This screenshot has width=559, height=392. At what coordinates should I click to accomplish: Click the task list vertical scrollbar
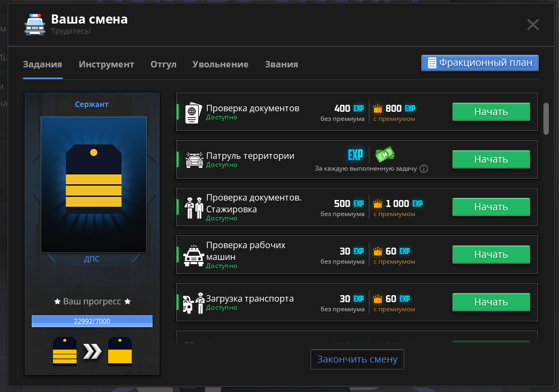(x=546, y=119)
